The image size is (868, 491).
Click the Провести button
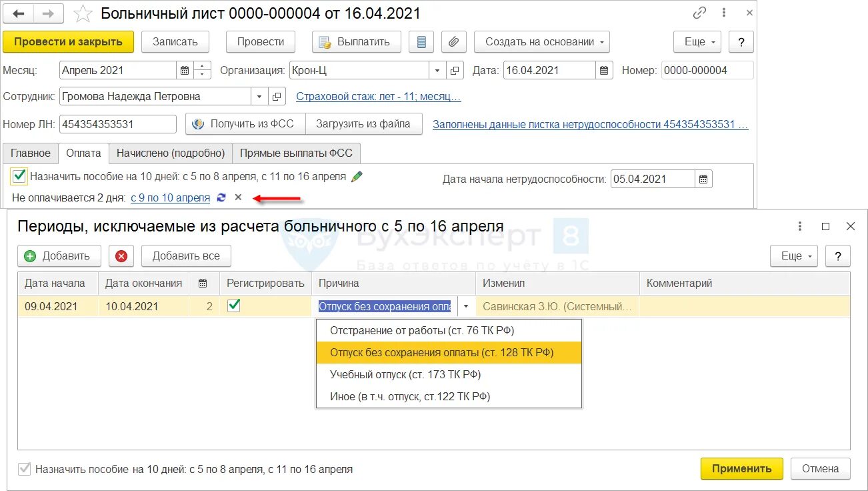tap(261, 41)
